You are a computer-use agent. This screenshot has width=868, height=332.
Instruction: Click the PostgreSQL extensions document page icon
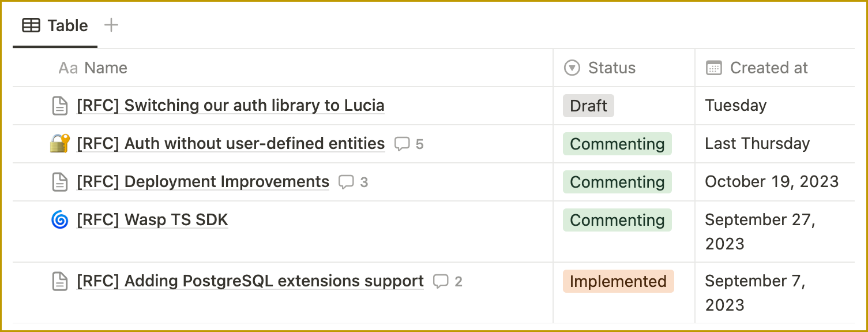click(60, 281)
